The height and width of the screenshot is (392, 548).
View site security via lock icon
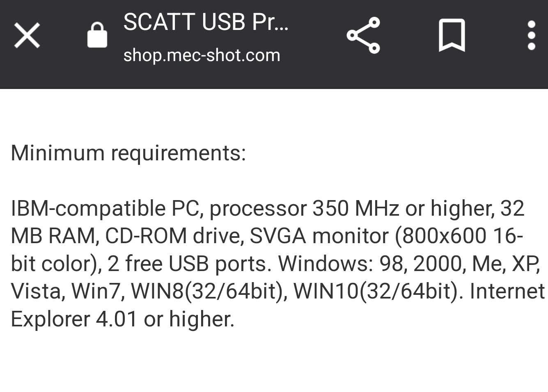(x=97, y=35)
